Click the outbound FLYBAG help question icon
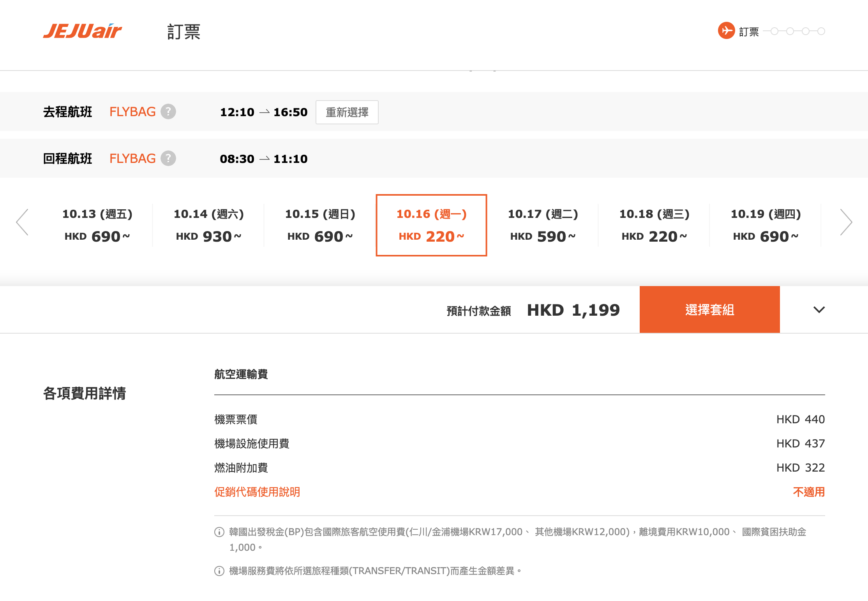This screenshot has width=868, height=601. pyautogui.click(x=168, y=112)
